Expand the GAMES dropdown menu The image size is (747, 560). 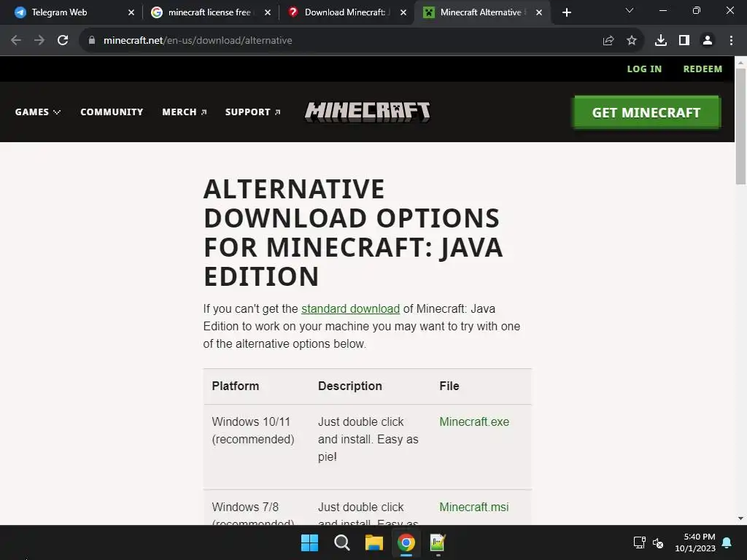pos(38,112)
